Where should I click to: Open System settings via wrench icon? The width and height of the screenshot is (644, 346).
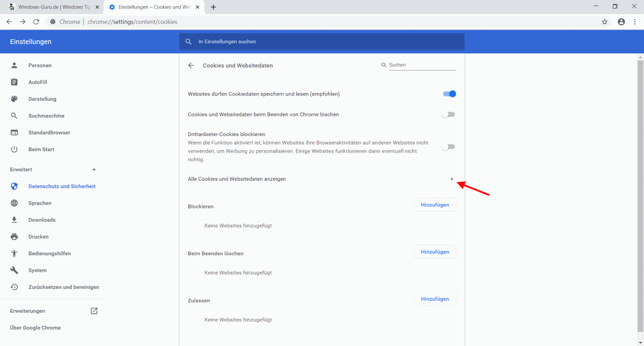pos(14,270)
